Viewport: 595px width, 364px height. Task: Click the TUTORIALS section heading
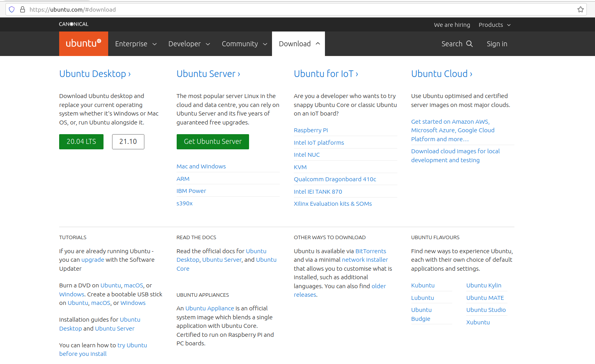[73, 237]
